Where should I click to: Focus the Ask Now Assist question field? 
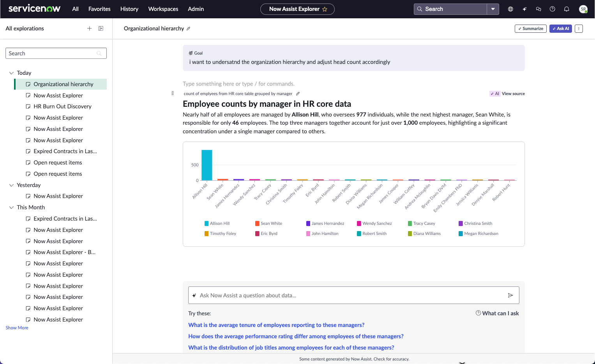pos(354,295)
